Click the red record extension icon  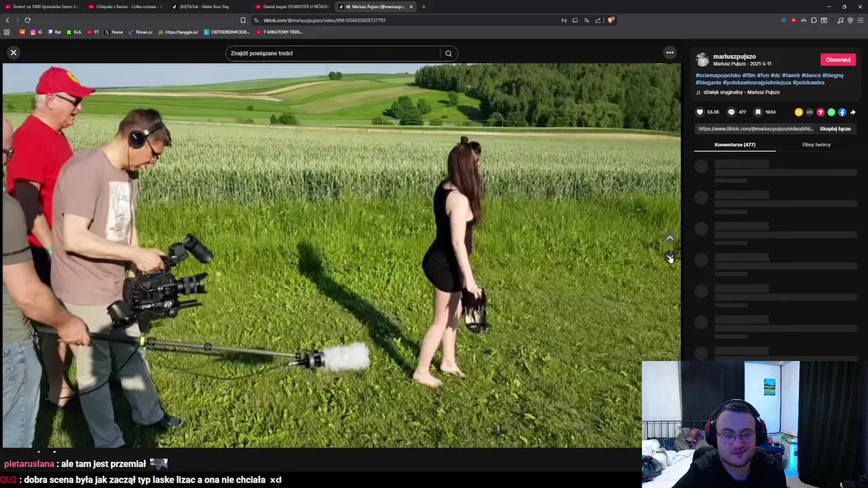click(x=793, y=20)
